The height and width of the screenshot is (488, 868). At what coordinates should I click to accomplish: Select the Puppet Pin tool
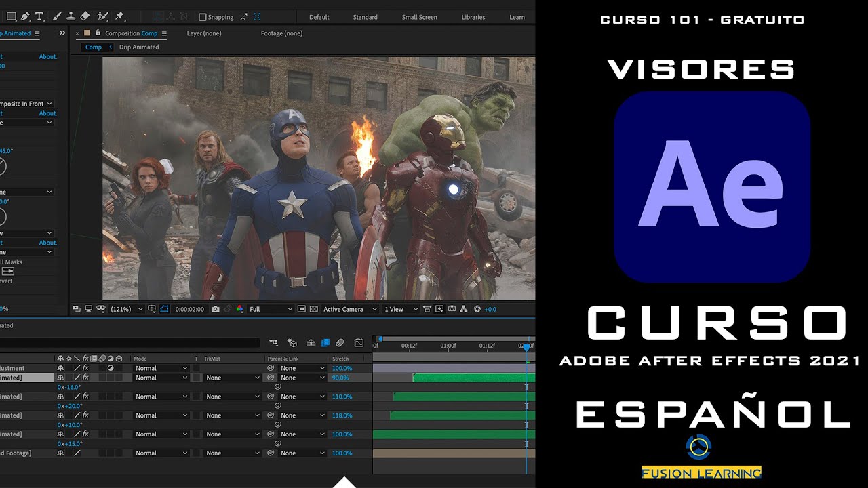click(x=119, y=16)
